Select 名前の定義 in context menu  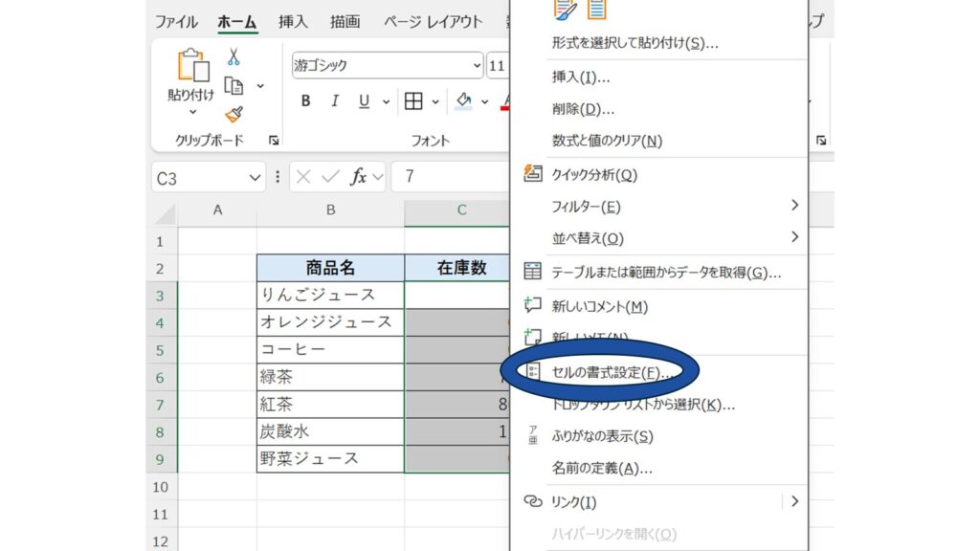pos(602,469)
